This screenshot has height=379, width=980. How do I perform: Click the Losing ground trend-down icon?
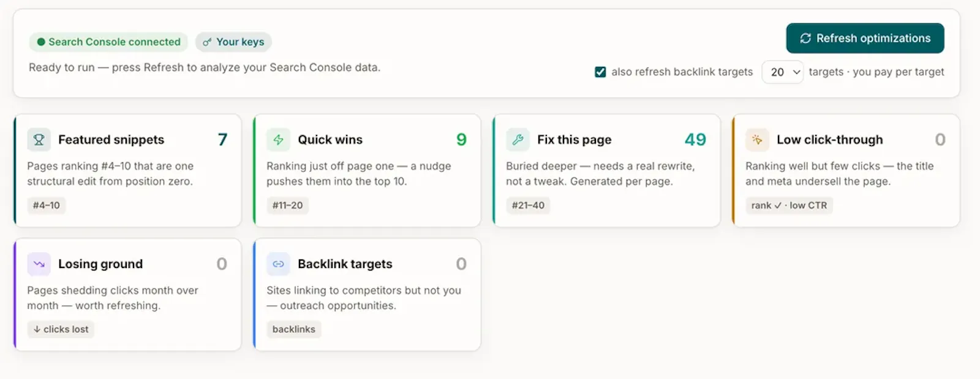(x=39, y=264)
